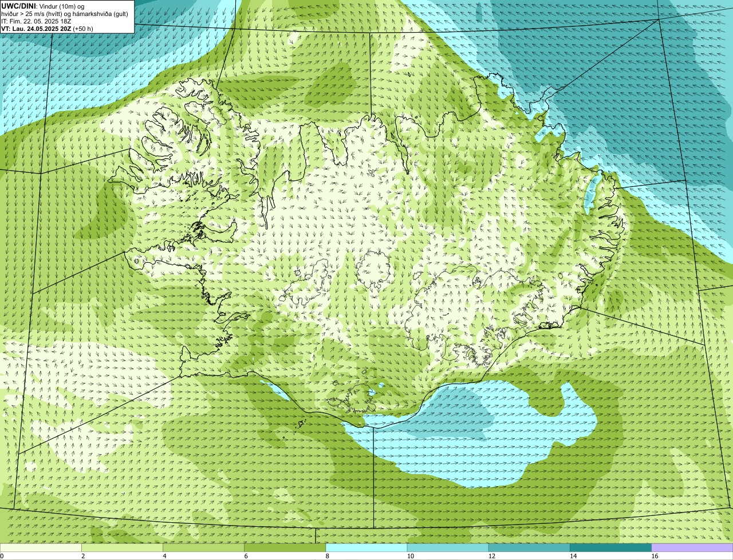Viewport: 733px width, 560px height.
Task: Click the 'UWC/DINI: Vindur (10m) og' title line
Action: [43, 6]
